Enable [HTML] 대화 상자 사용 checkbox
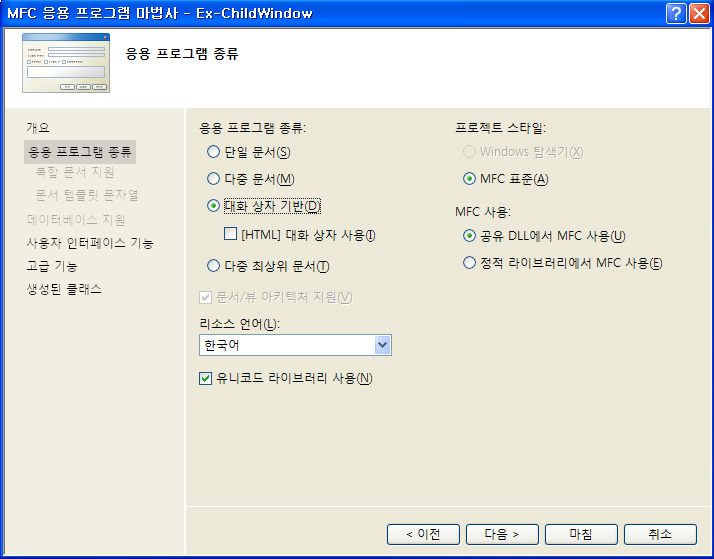Viewport: 714px width, 559px height. pyautogui.click(x=230, y=234)
